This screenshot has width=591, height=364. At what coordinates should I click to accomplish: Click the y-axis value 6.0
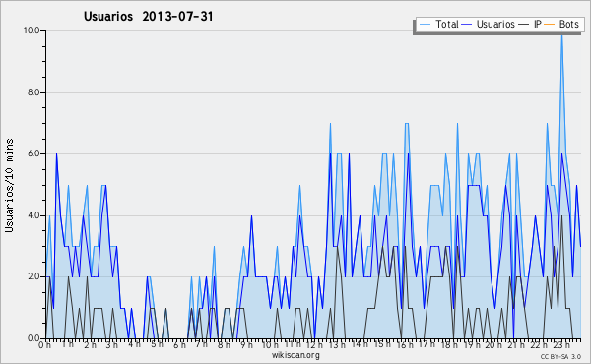pyautogui.click(x=33, y=153)
